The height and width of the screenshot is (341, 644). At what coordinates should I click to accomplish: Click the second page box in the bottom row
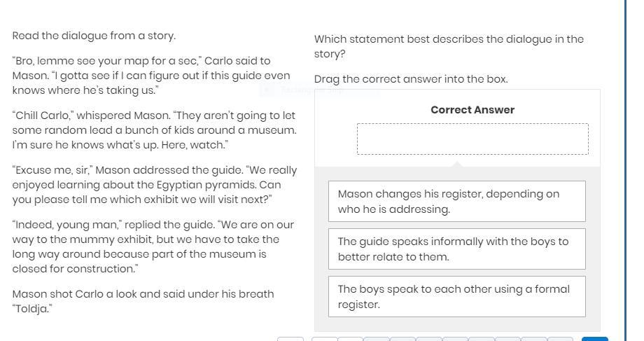pyautogui.click(x=324, y=339)
